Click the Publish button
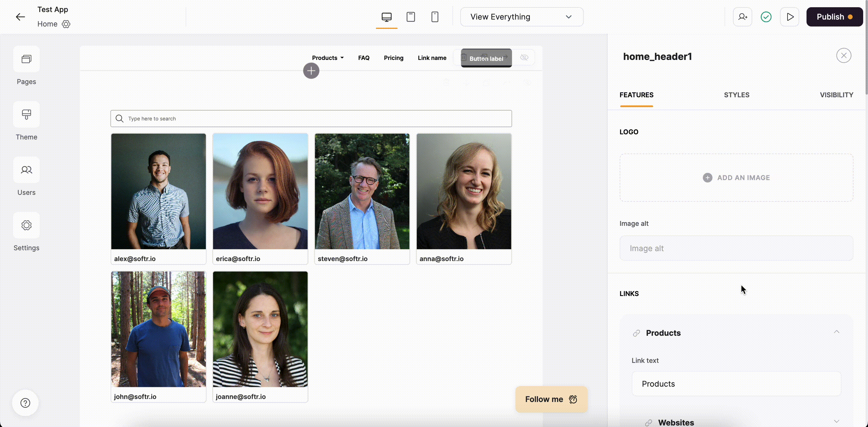 click(834, 17)
